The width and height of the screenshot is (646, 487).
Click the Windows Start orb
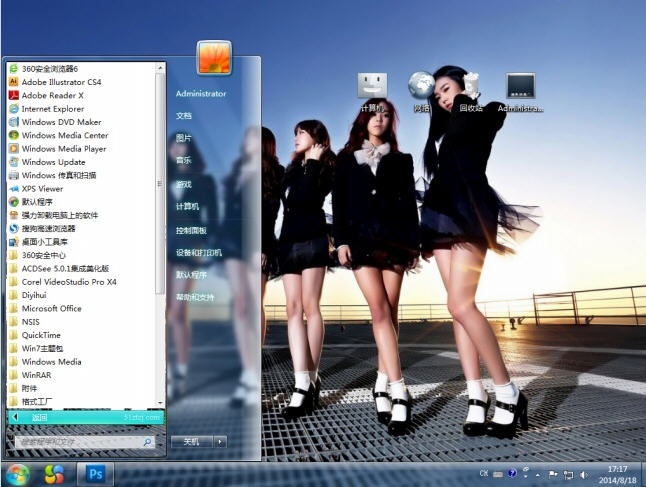(x=16, y=474)
